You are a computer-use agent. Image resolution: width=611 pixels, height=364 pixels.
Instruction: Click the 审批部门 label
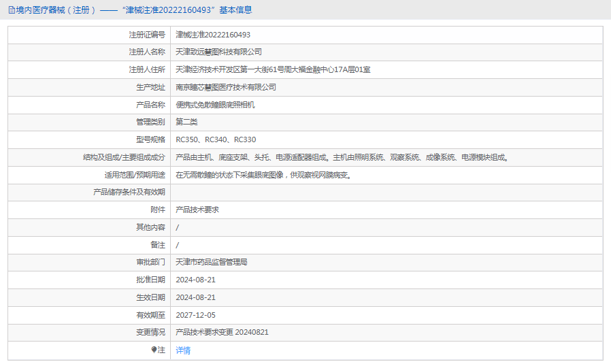(x=150, y=262)
